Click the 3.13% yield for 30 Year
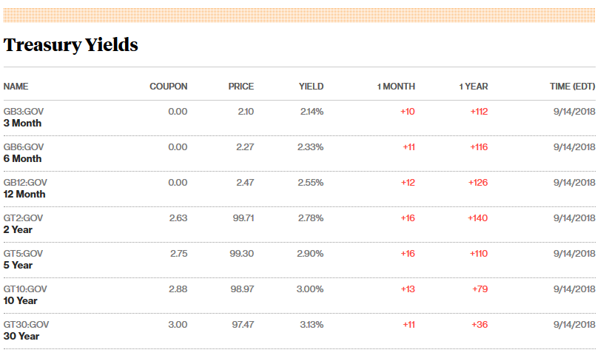The width and height of the screenshot is (609, 364). point(311,325)
